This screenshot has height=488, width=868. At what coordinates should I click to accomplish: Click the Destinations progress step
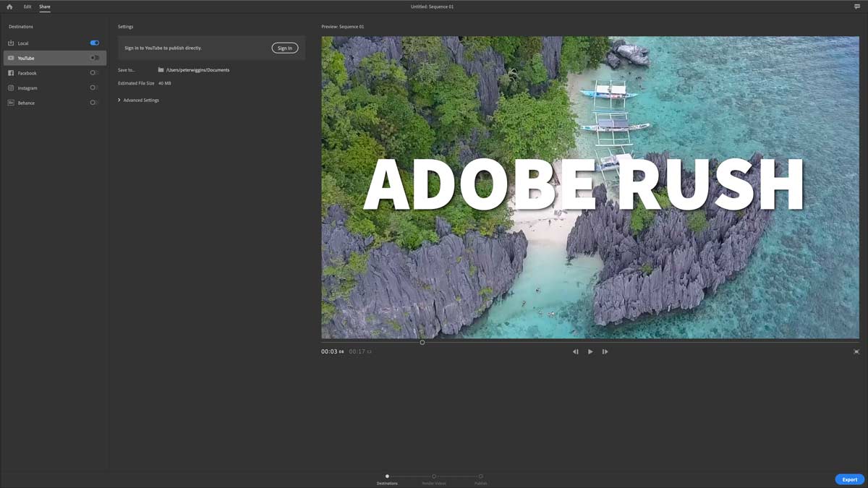click(387, 479)
